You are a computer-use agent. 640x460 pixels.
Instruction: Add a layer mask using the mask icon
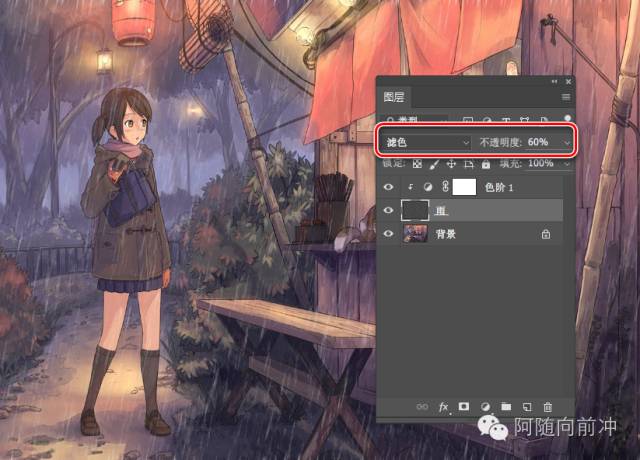(464, 407)
